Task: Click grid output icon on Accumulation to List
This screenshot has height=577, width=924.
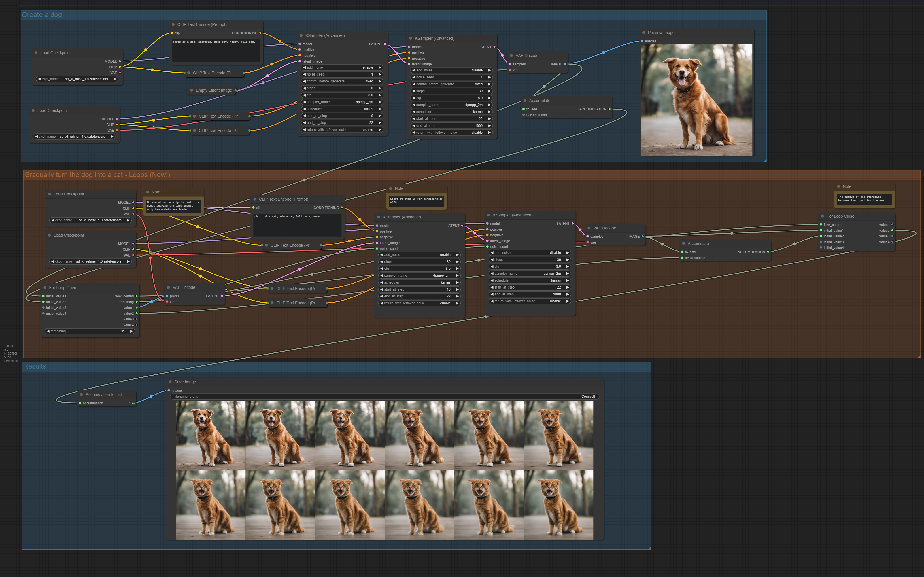Action: pyautogui.click(x=133, y=403)
